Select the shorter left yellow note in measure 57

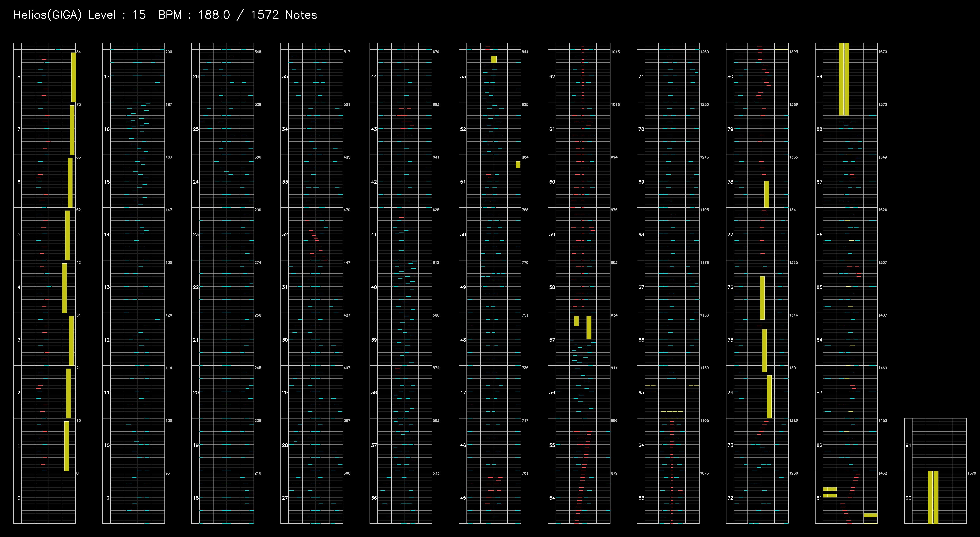click(x=576, y=321)
